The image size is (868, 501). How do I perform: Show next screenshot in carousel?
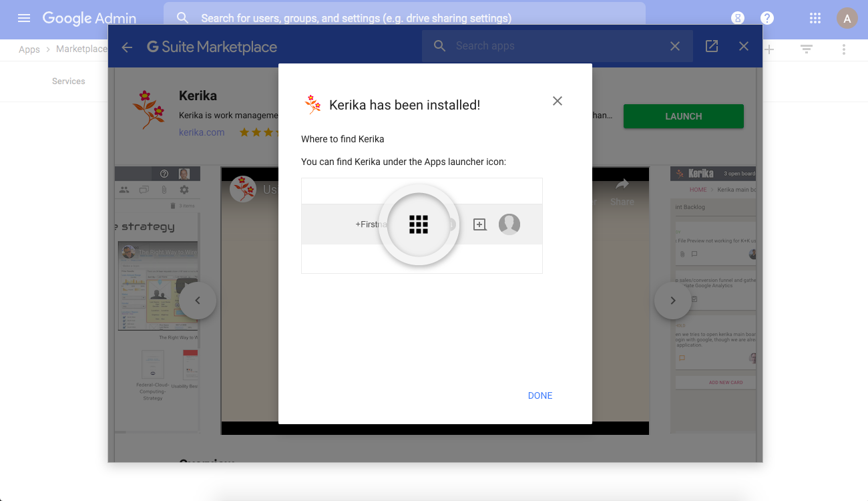click(673, 301)
